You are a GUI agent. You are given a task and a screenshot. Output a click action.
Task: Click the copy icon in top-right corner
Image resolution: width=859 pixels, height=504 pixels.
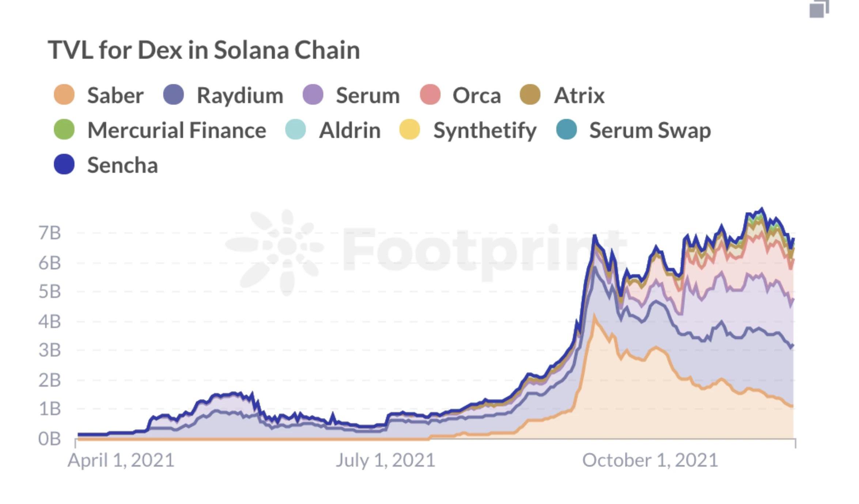tap(819, 8)
